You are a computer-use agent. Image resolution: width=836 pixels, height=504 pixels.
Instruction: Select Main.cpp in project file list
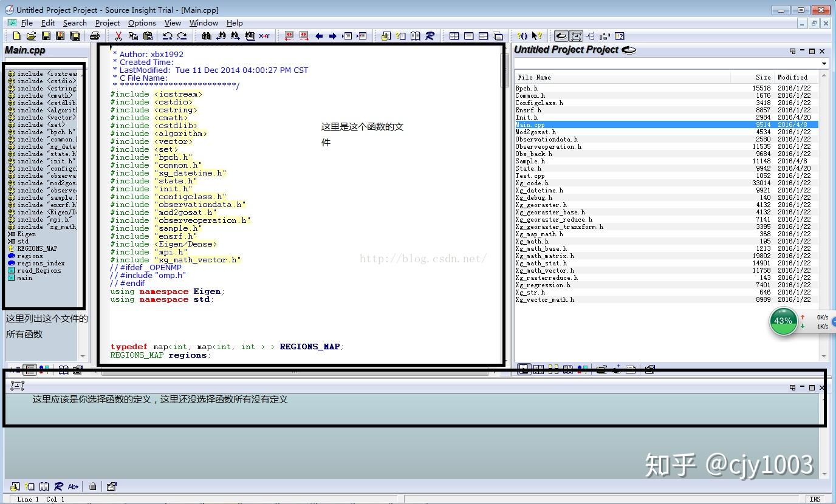666,124
